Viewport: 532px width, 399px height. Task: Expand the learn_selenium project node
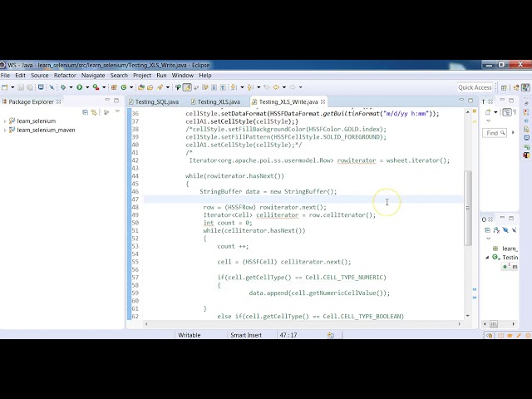pyautogui.click(x=5, y=121)
